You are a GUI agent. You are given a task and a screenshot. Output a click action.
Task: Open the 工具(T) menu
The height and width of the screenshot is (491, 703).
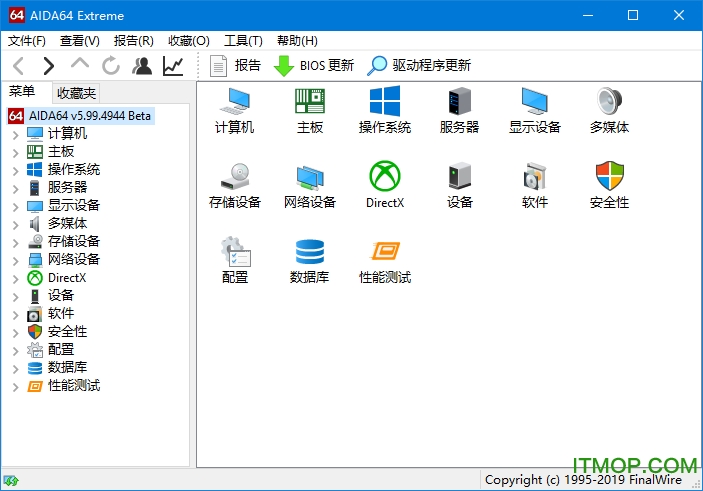(243, 41)
